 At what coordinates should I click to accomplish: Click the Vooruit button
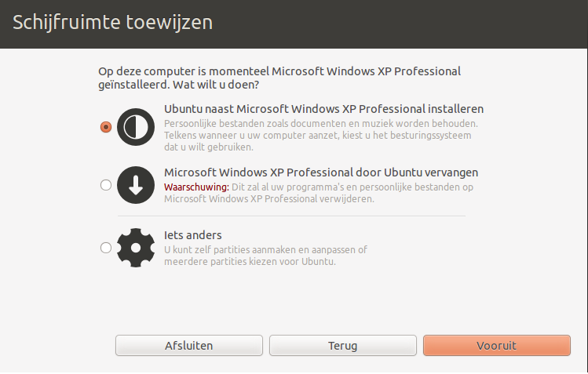[497, 345]
